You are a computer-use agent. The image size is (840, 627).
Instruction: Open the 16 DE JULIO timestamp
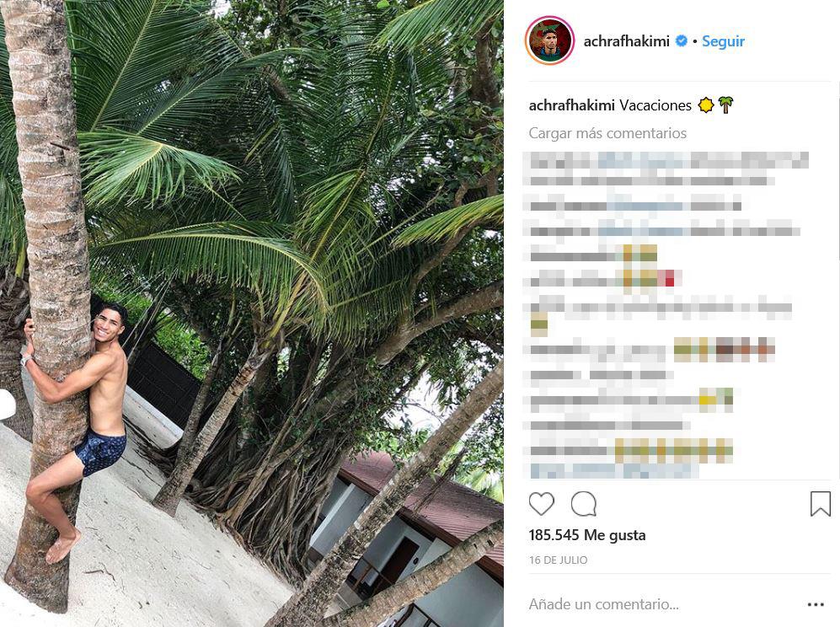[559, 560]
